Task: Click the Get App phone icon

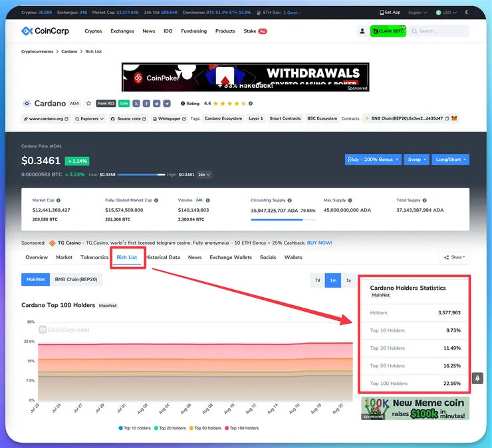Action: tap(382, 13)
